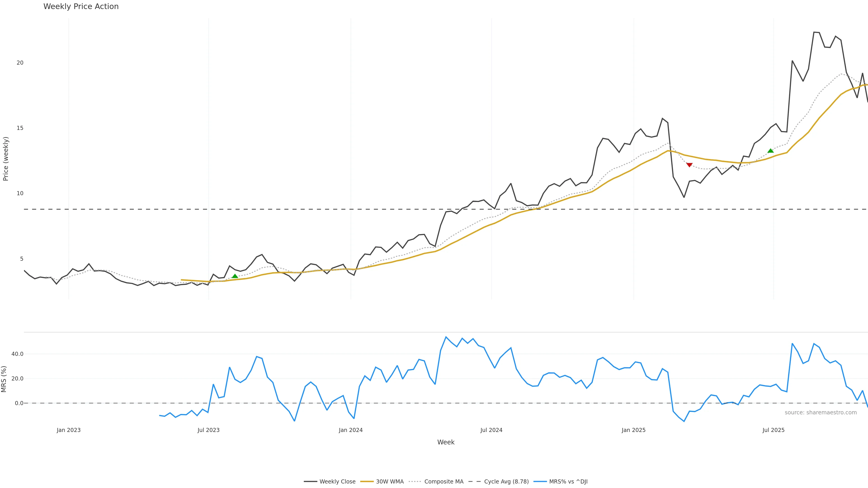The image size is (868, 488).
Task: Click the source: sharemaestro.com text
Action: click(821, 413)
